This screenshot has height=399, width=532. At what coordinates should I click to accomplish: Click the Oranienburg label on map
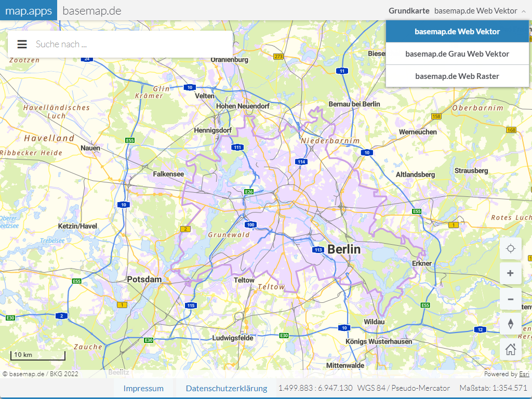[x=229, y=60]
